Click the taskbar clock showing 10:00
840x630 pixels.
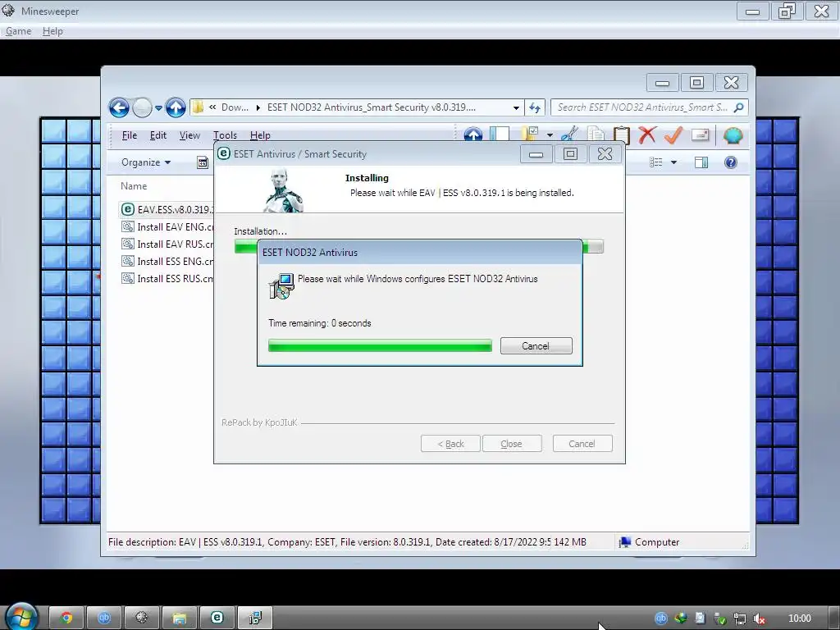point(799,619)
